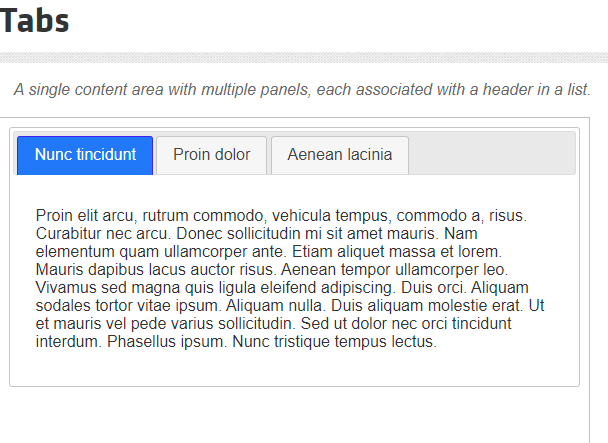The image size is (608, 443).
Task: Click the Tabs page heading
Action: (x=35, y=20)
